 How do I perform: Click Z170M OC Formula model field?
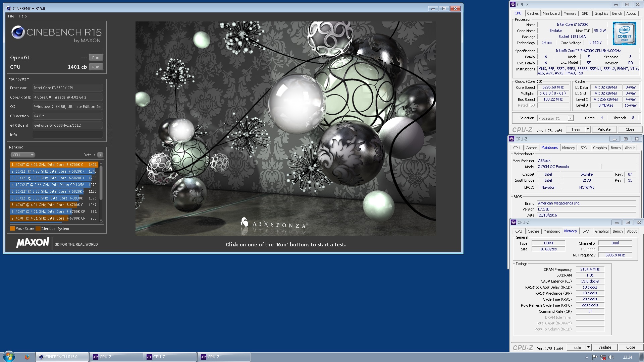(x=568, y=167)
